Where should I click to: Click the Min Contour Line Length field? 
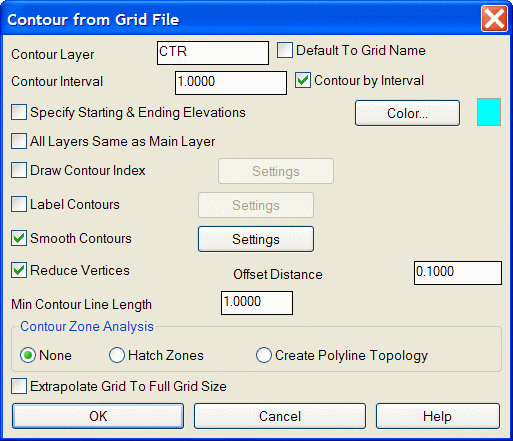(257, 303)
